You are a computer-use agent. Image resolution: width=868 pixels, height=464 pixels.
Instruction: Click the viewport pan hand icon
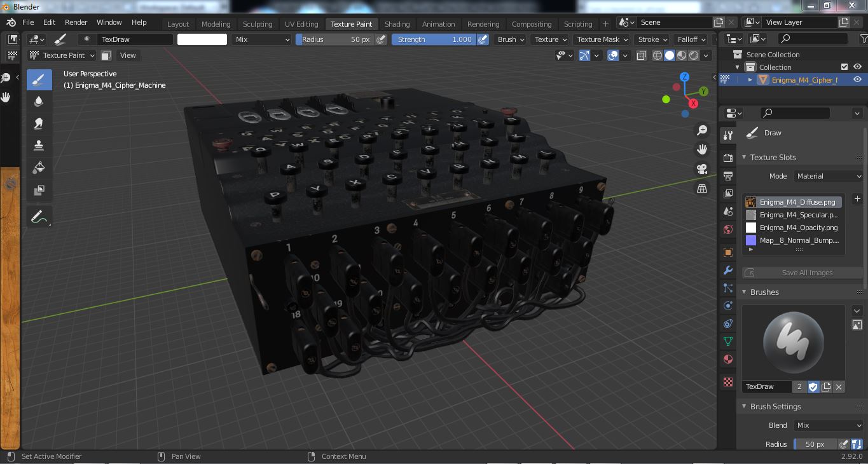click(x=702, y=149)
